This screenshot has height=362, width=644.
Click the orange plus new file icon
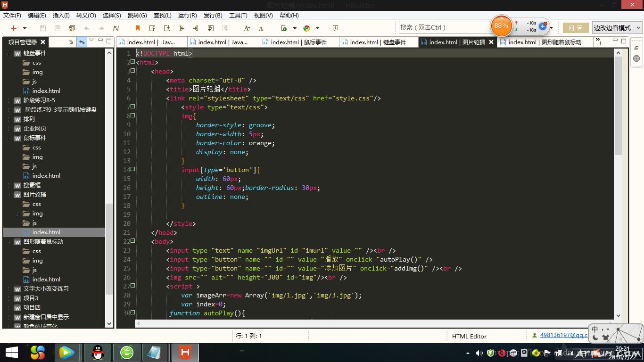(14, 28)
